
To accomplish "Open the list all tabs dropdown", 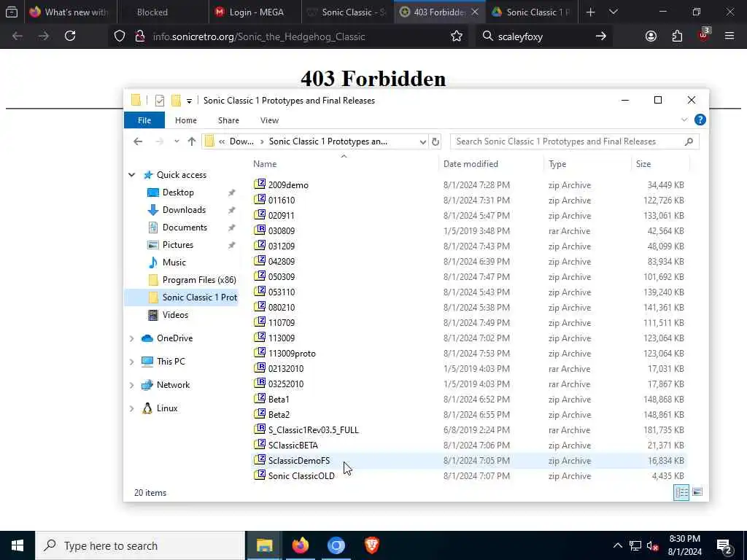I will tap(614, 12).
